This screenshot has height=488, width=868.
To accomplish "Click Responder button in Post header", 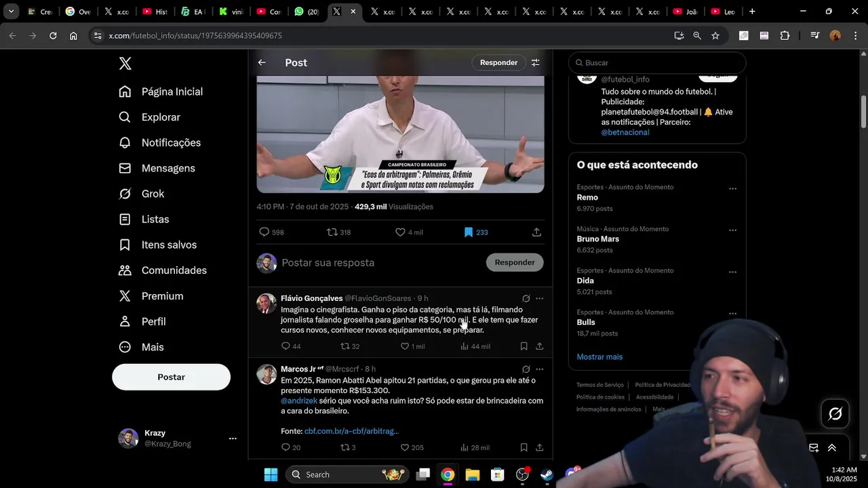I will coord(498,62).
